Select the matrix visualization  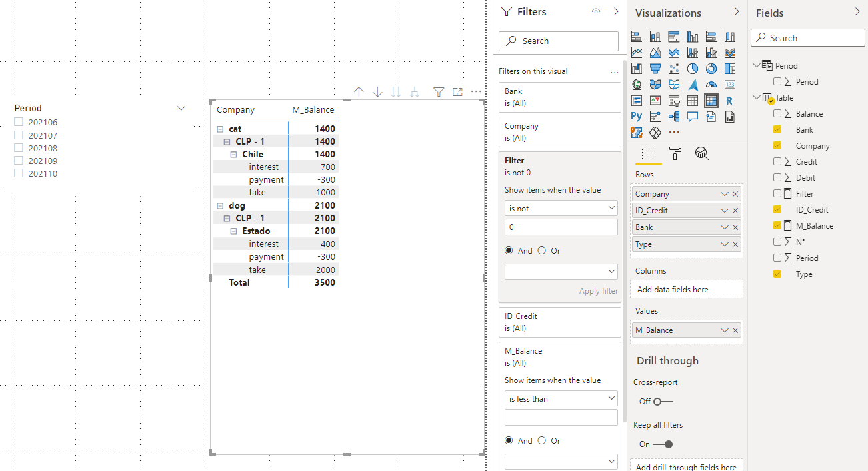711,101
